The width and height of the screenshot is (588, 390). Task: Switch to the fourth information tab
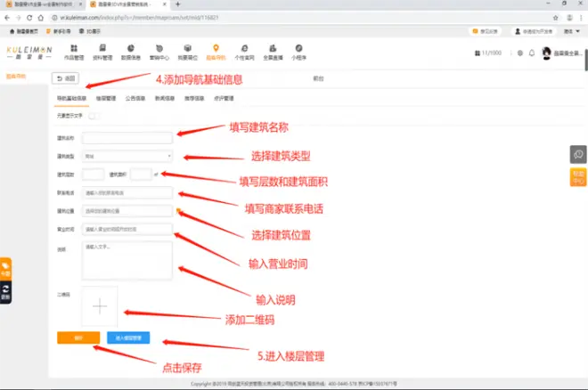coord(165,99)
